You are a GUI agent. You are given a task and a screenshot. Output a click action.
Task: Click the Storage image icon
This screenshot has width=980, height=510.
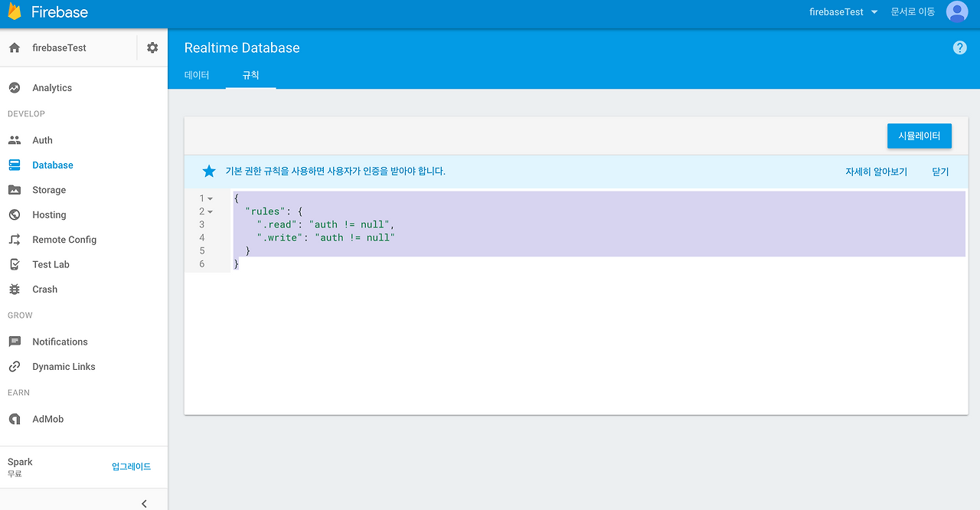point(15,190)
